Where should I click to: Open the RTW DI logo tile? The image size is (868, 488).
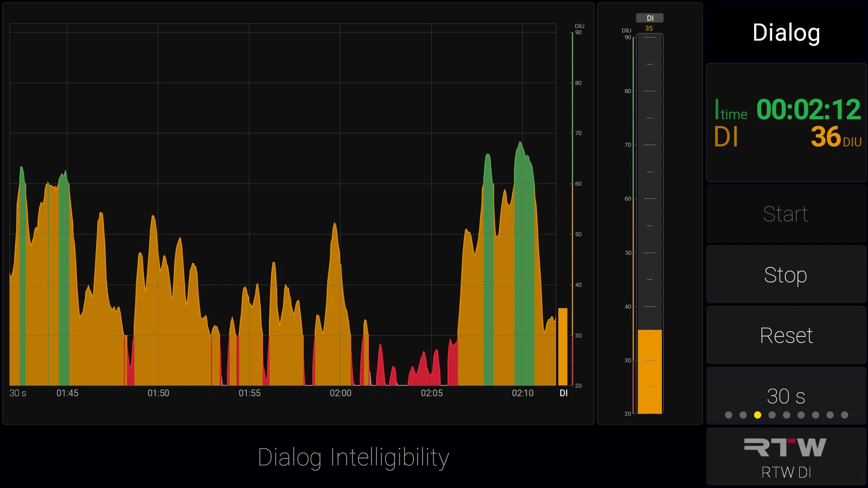(786, 456)
